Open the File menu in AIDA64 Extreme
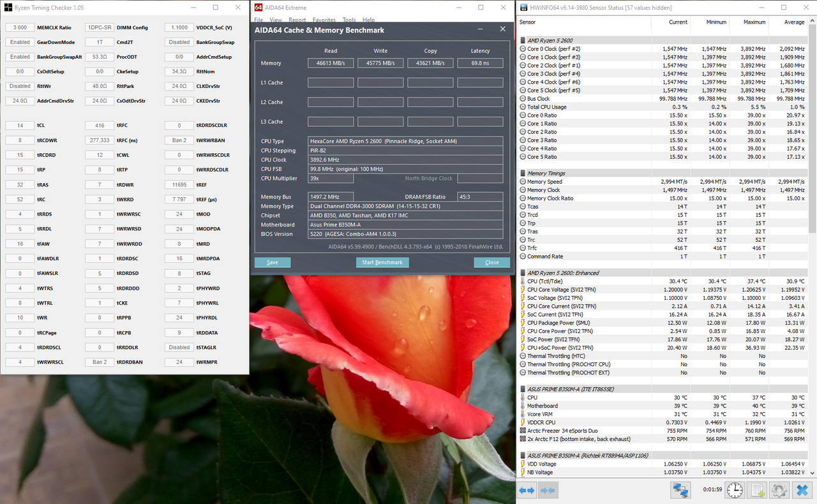 tap(259, 20)
